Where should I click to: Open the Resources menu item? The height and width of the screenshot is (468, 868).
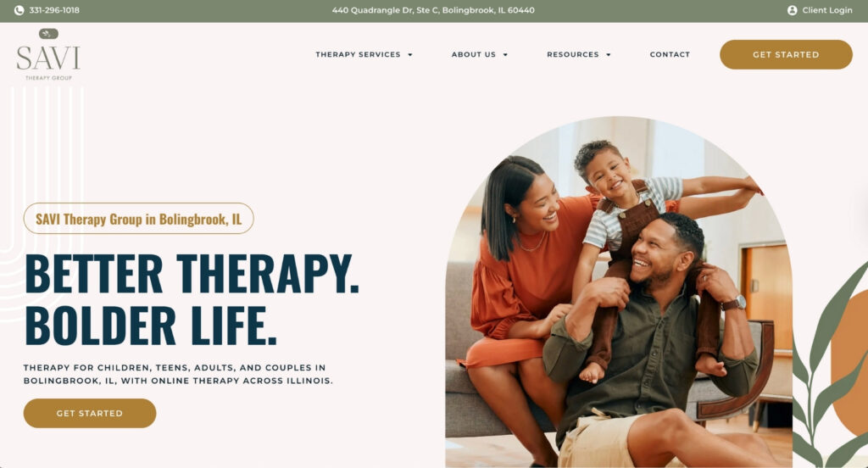tap(573, 54)
